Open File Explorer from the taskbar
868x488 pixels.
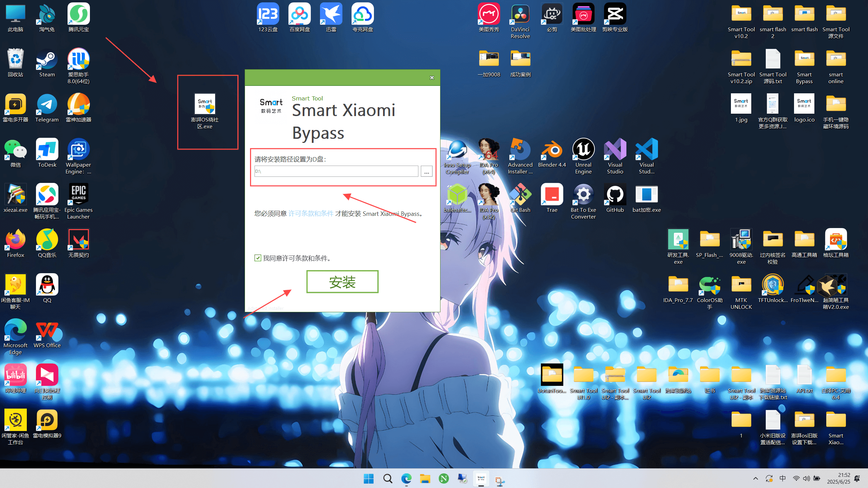[425, 478]
